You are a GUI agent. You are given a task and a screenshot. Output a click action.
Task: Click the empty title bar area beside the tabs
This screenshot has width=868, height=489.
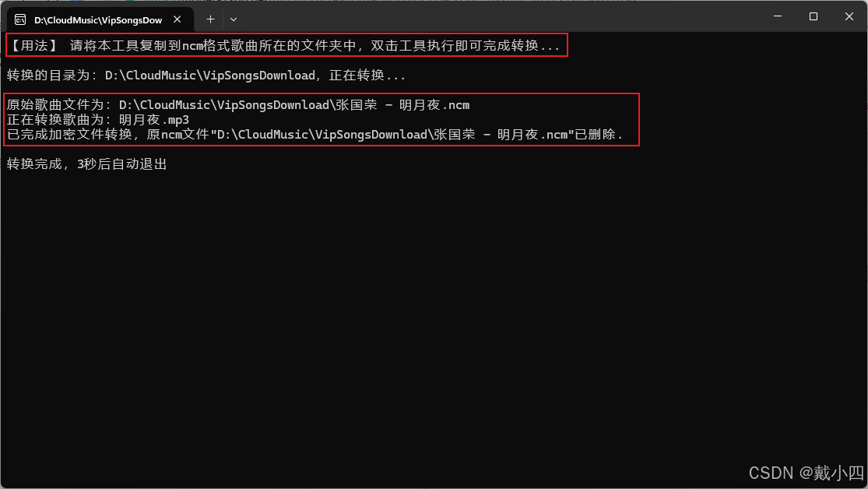pyautogui.click(x=498, y=16)
